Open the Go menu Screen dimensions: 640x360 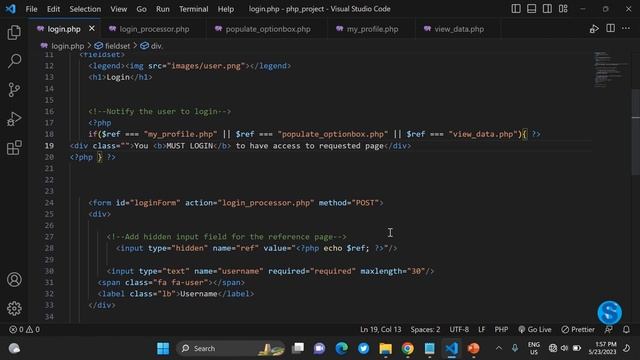(x=141, y=9)
